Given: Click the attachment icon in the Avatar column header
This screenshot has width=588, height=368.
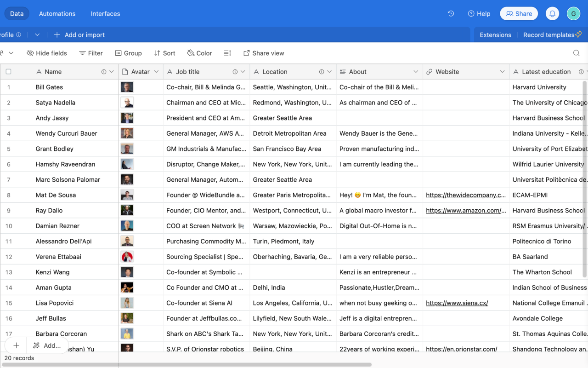Looking at the screenshot, I should (124, 71).
